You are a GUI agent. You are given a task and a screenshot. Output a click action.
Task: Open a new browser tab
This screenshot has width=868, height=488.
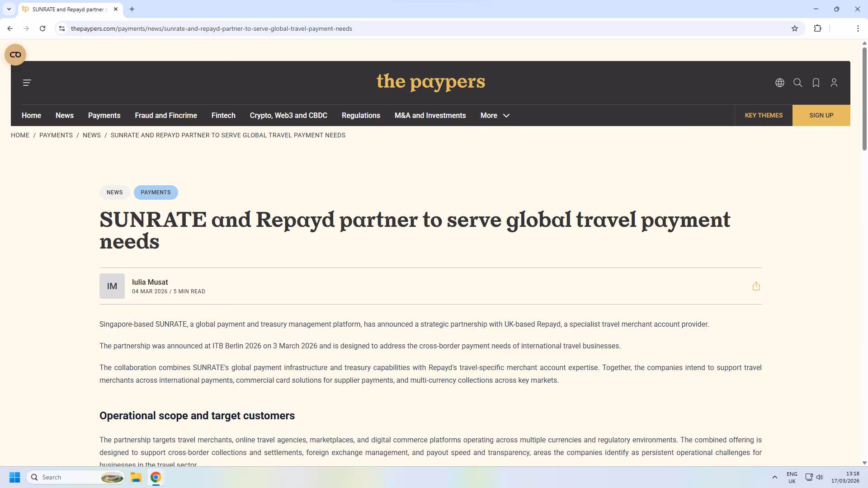point(132,9)
